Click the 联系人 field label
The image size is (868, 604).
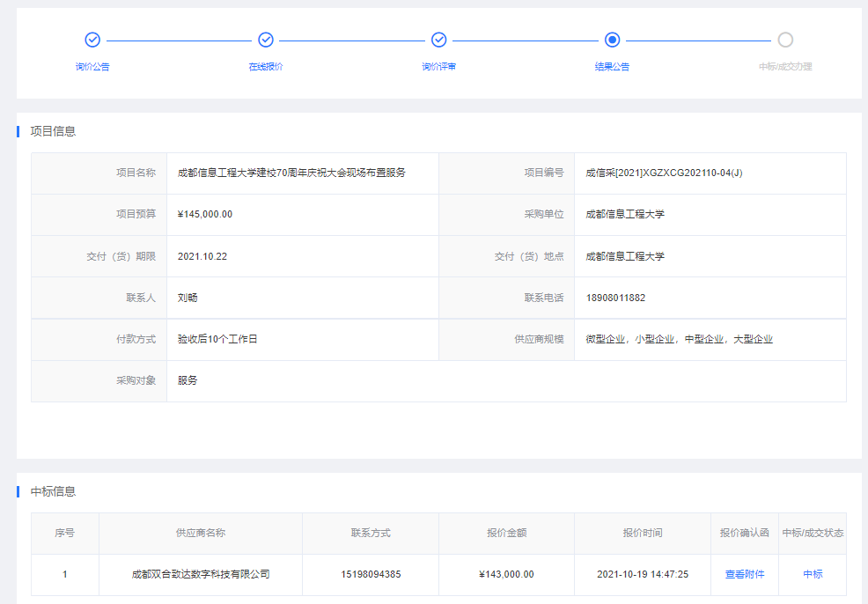click(x=141, y=298)
